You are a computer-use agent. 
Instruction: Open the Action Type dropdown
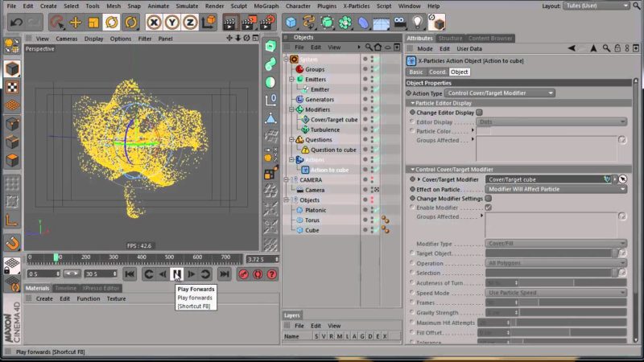tap(499, 93)
